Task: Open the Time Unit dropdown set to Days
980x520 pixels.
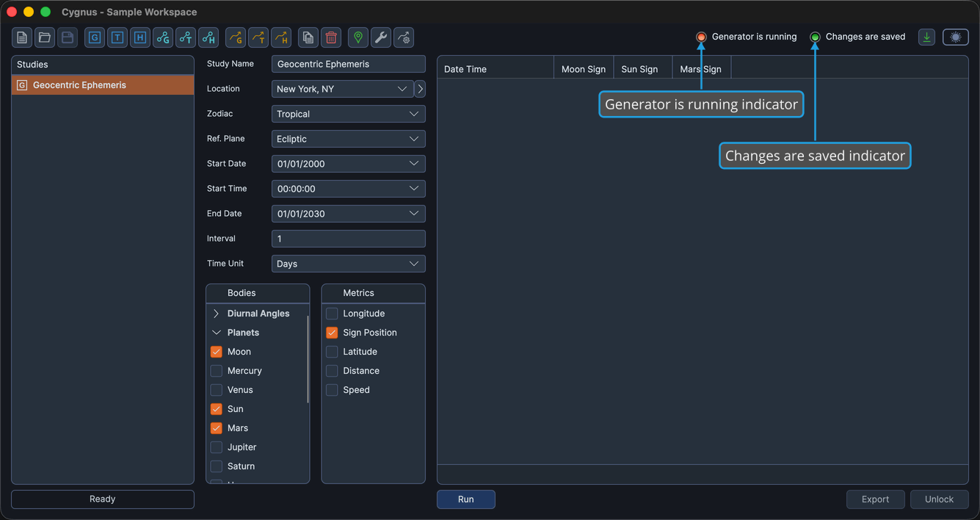Action: pos(348,264)
